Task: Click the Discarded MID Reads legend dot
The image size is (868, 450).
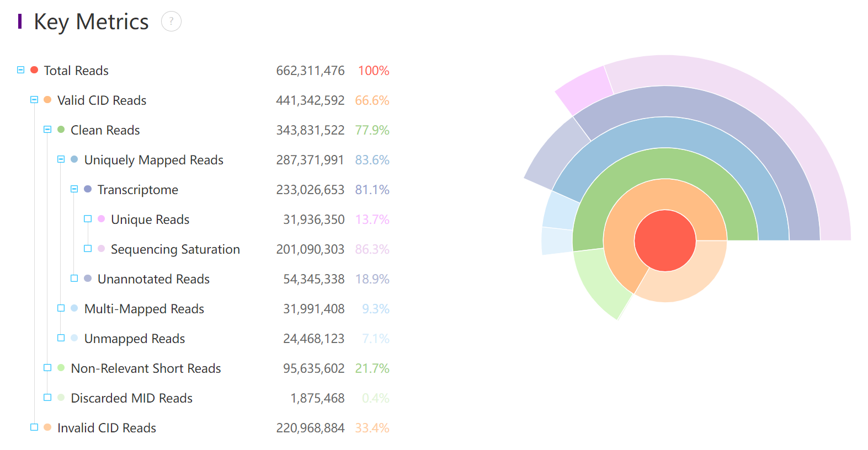Action: (x=61, y=398)
